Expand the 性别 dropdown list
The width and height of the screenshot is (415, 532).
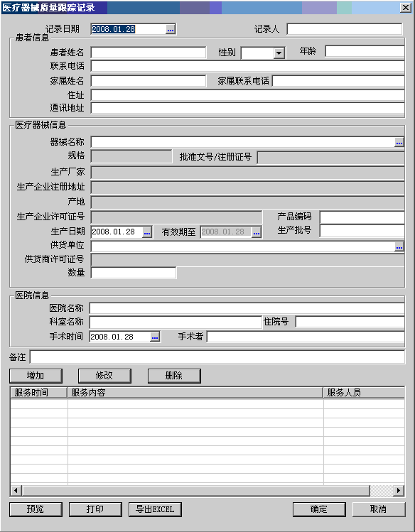(279, 53)
